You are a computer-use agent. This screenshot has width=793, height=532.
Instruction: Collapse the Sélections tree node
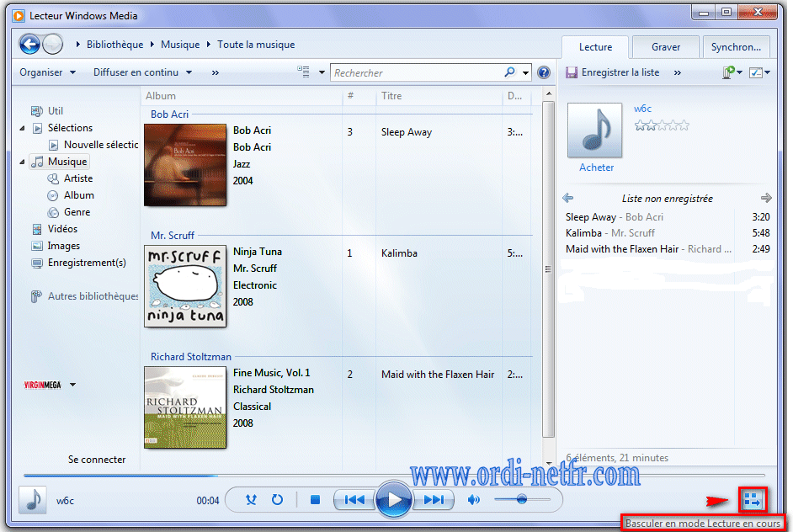coord(22,129)
